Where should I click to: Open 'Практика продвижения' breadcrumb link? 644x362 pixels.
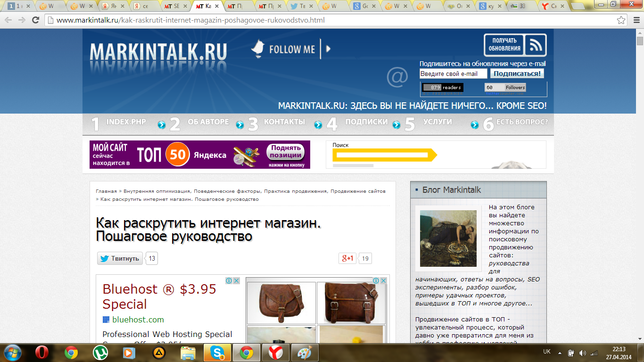[296, 191]
